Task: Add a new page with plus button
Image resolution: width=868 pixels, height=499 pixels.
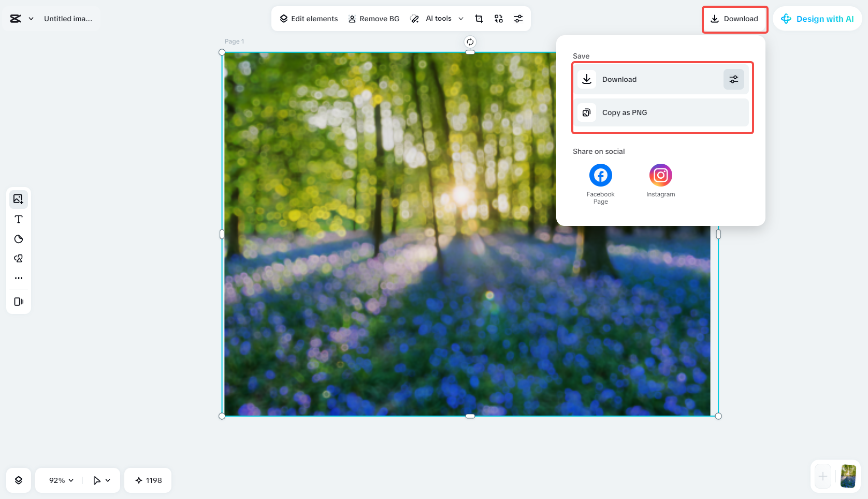Action: coord(823,476)
